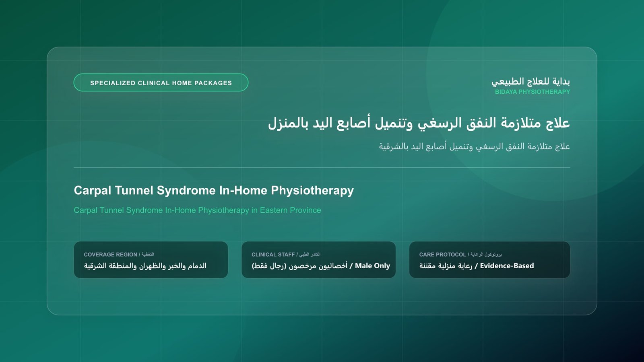Screen dimensions: 644x362
Task: Select the Arabic brand name بداية للعلاج الطبيعي
Action: pyautogui.click(x=530, y=81)
